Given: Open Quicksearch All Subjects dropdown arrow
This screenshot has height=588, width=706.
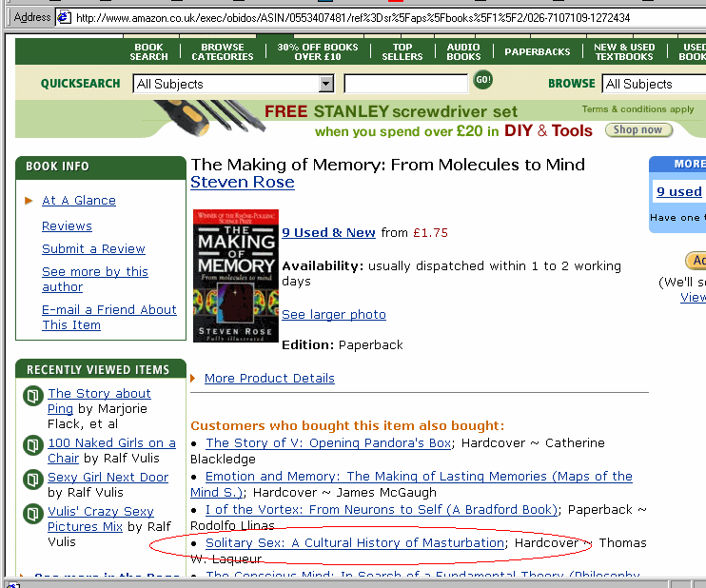Looking at the screenshot, I should 326,84.
